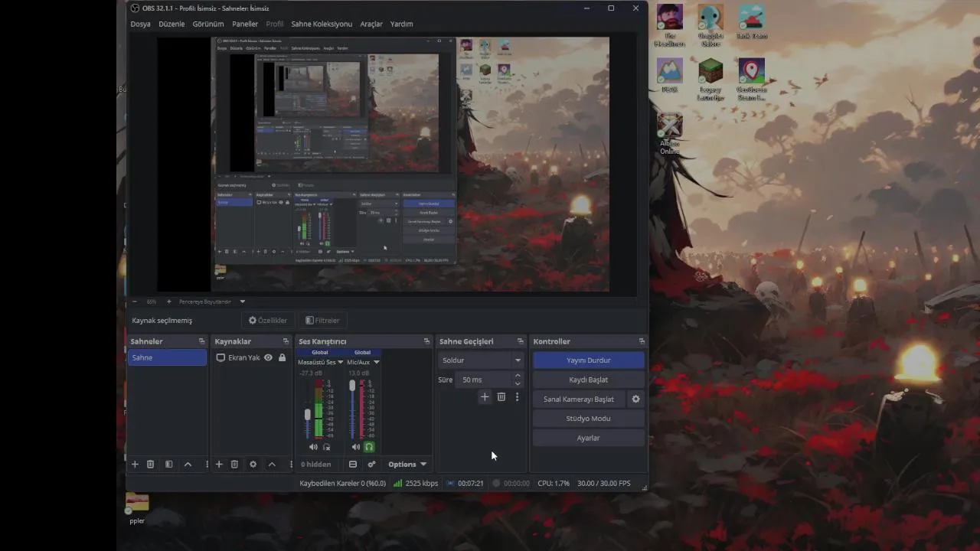Open the Sahne Koleksiyonu menu
The image size is (980, 551).
click(322, 24)
